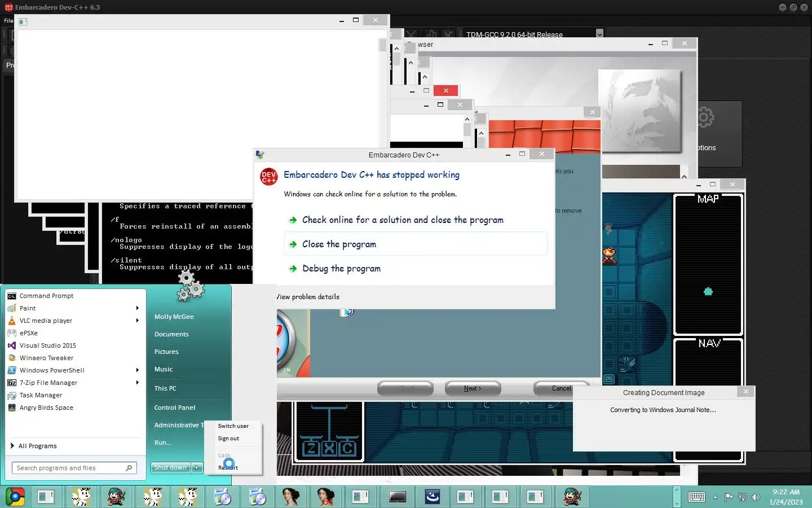812x508 pixels.
Task: Choose Switch user from power menu
Action: [x=233, y=426]
